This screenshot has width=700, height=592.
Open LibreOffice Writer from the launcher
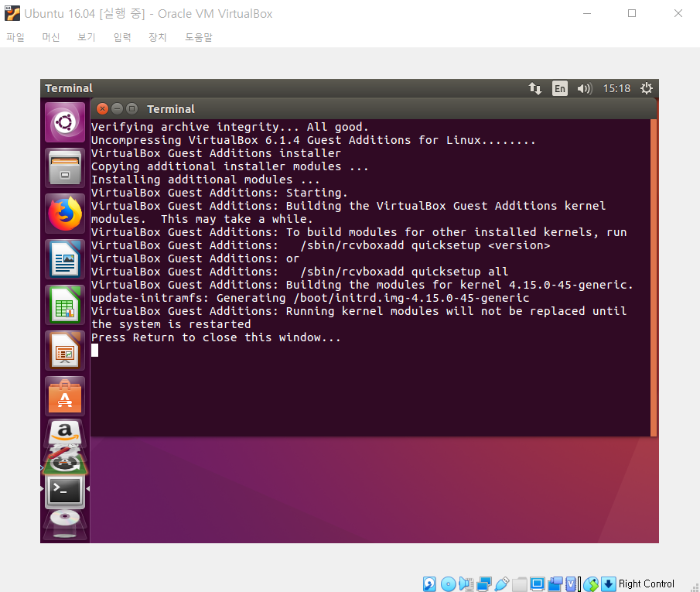[x=65, y=259]
